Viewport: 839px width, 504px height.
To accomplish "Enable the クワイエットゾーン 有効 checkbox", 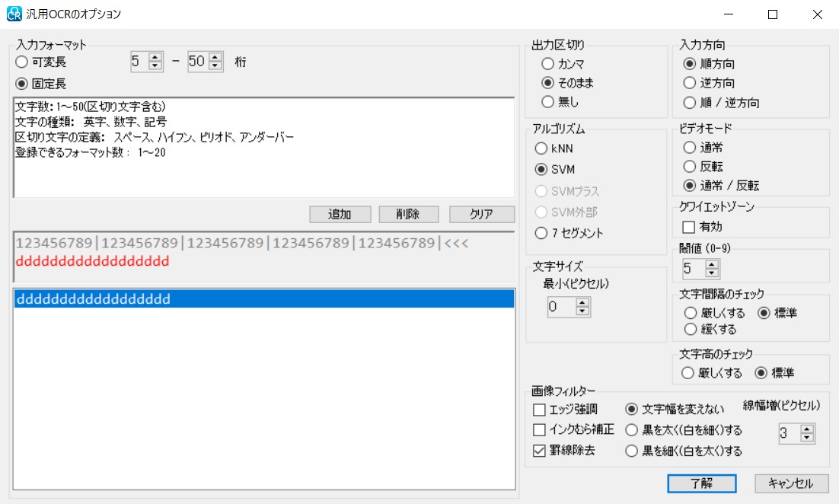I will [689, 227].
